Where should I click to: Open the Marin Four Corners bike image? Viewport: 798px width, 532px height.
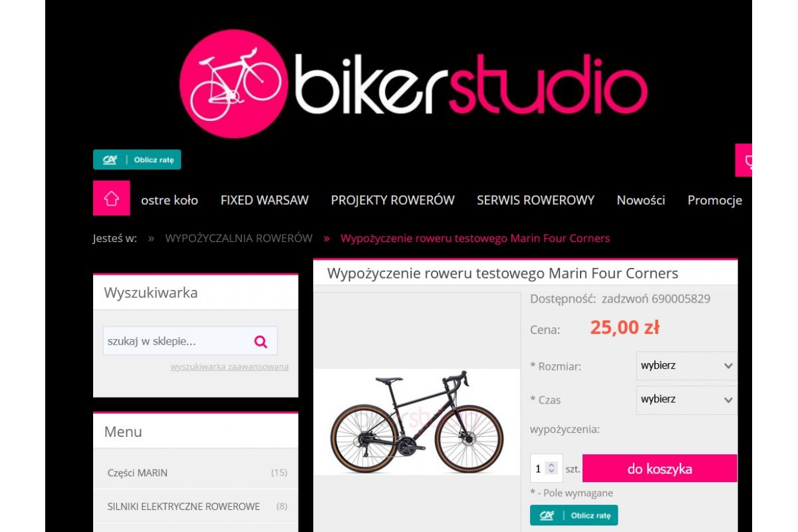click(x=417, y=422)
